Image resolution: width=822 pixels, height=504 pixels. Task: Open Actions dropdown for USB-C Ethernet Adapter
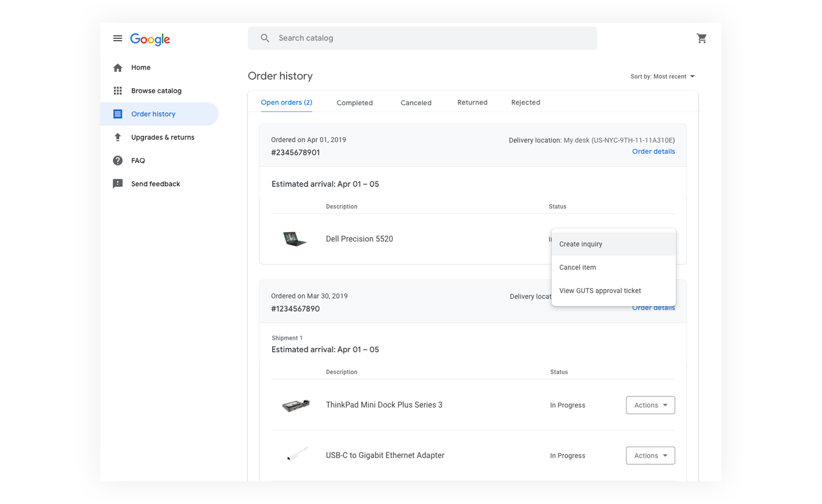[x=650, y=455]
